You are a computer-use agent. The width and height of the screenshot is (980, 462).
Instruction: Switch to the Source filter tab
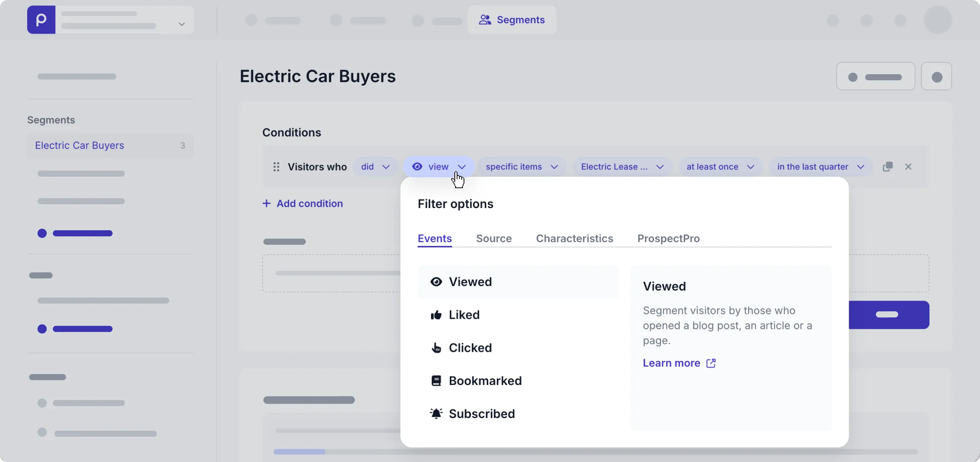pyautogui.click(x=494, y=239)
